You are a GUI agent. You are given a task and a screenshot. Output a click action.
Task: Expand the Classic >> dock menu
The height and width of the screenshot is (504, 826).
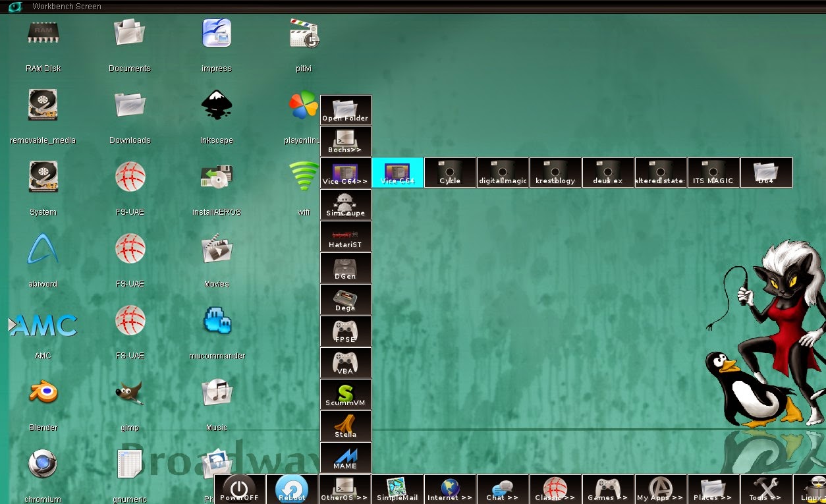555,490
